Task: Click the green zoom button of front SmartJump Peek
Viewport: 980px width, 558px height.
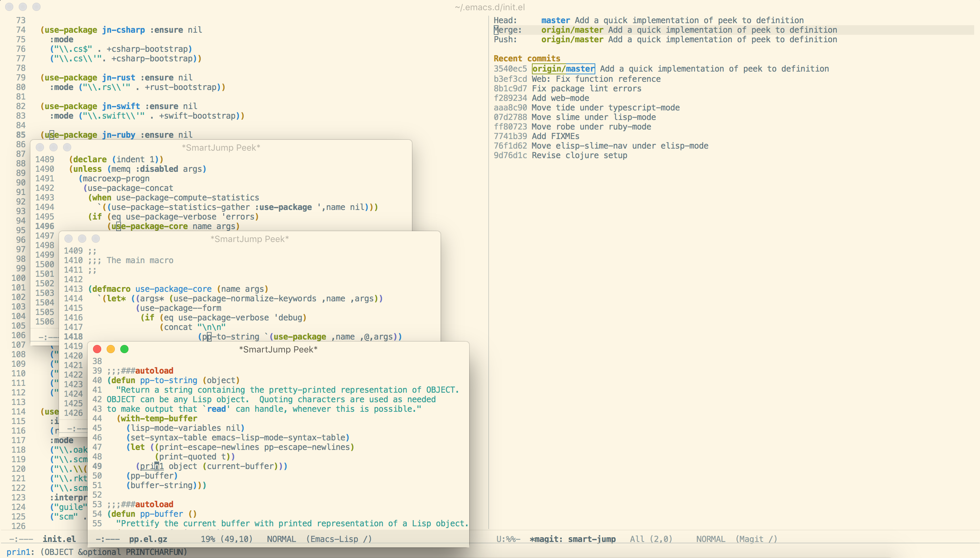Action: coord(124,349)
